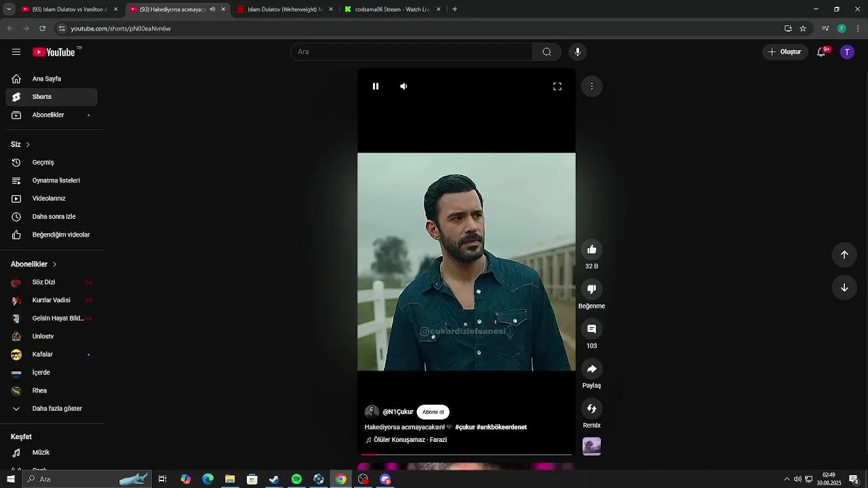The width and height of the screenshot is (868, 488).
Task: Share this Short via Paylaş icon
Action: pyautogui.click(x=592, y=369)
